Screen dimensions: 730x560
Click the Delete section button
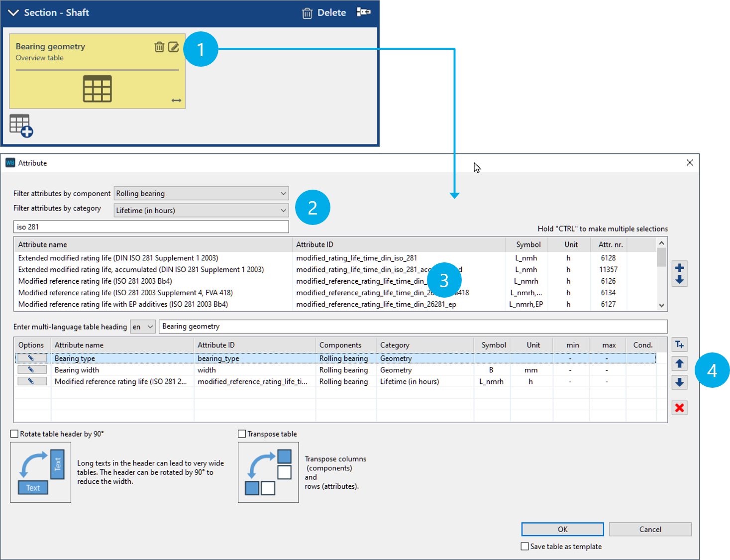coord(324,13)
